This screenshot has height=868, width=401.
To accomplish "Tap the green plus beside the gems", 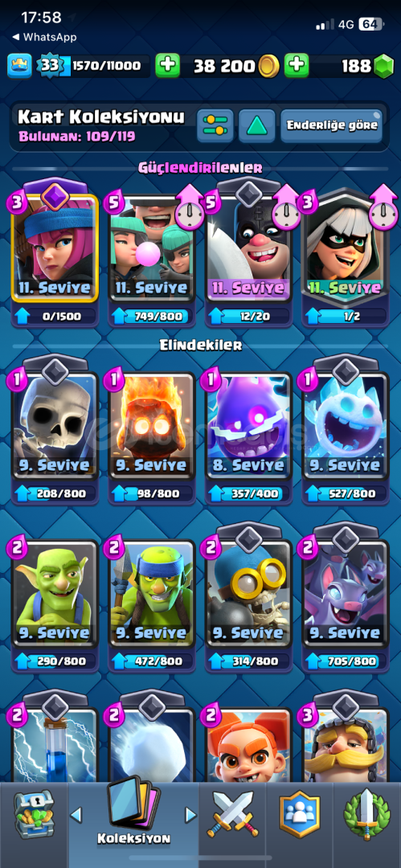I will coord(297,66).
